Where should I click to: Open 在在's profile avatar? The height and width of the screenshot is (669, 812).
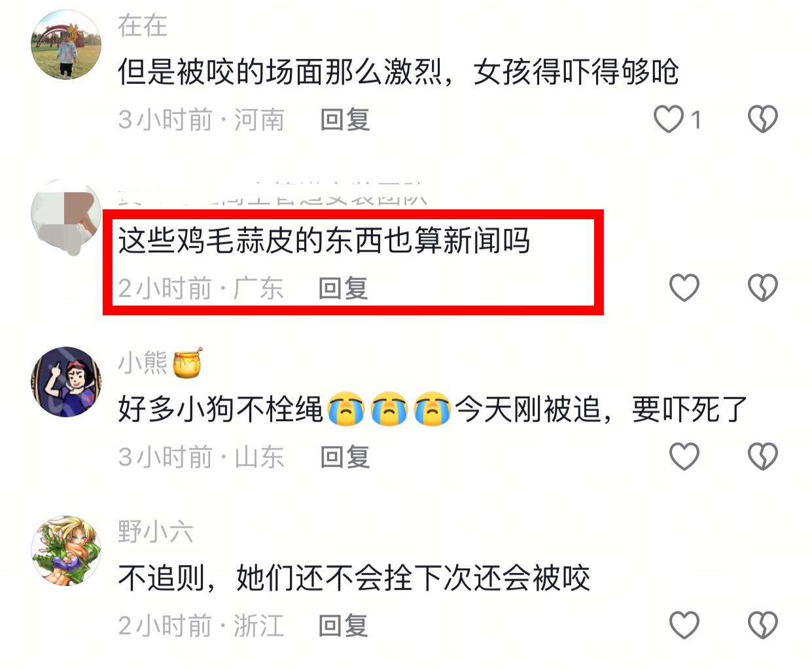click(66, 44)
